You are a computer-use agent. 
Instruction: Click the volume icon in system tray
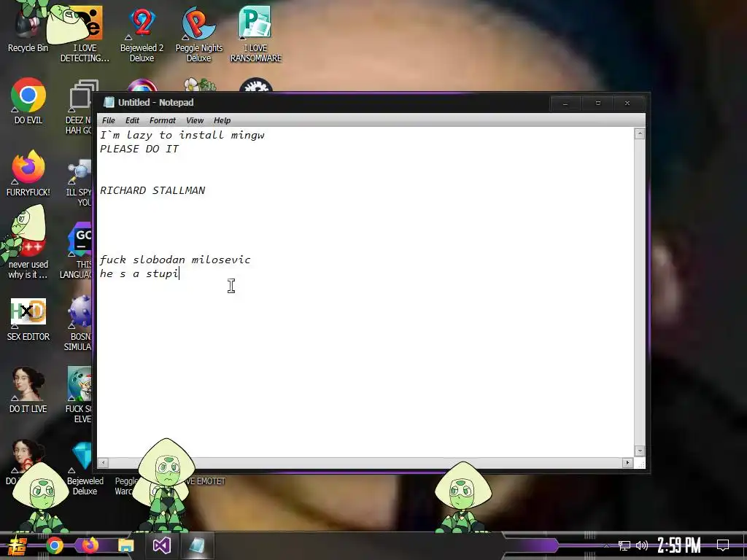tap(642, 545)
